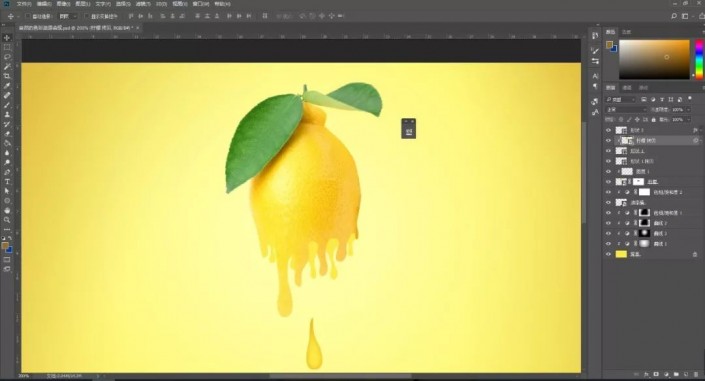The width and height of the screenshot is (705, 381).
Task: Open the workspace switcher in options bar
Action: [685, 16]
